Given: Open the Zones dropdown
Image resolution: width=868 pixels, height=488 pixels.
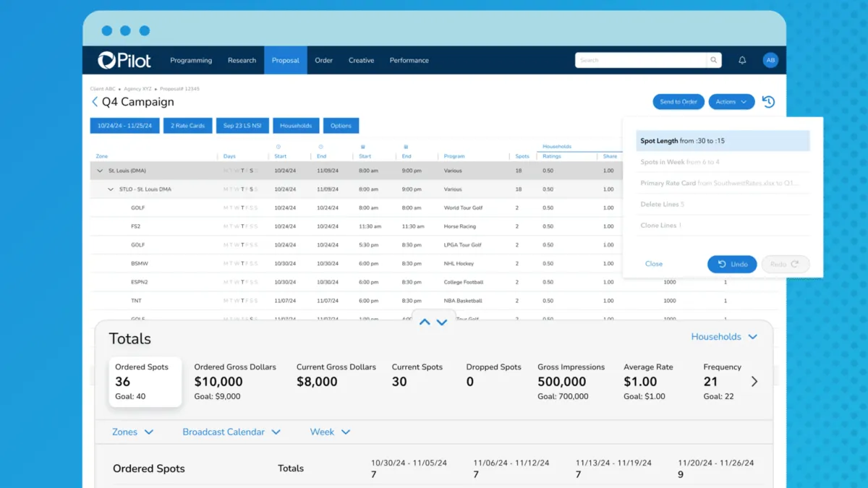Looking at the screenshot, I should click(x=131, y=432).
